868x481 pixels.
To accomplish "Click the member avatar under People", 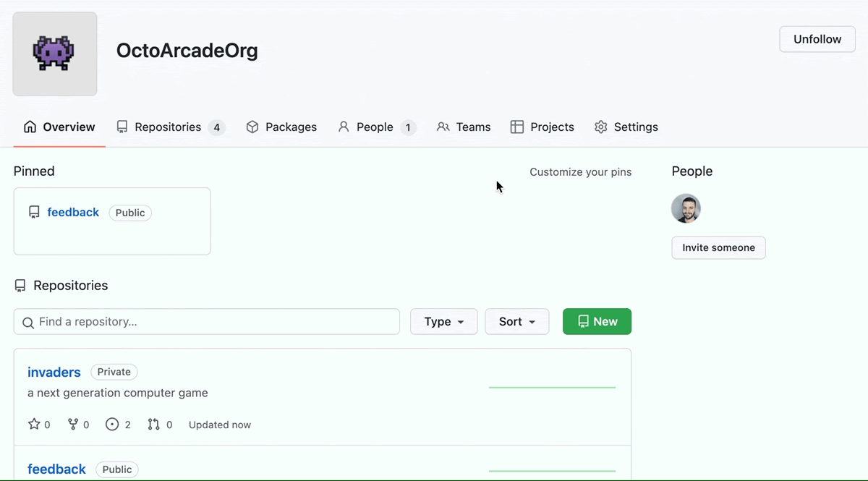I will [686, 209].
